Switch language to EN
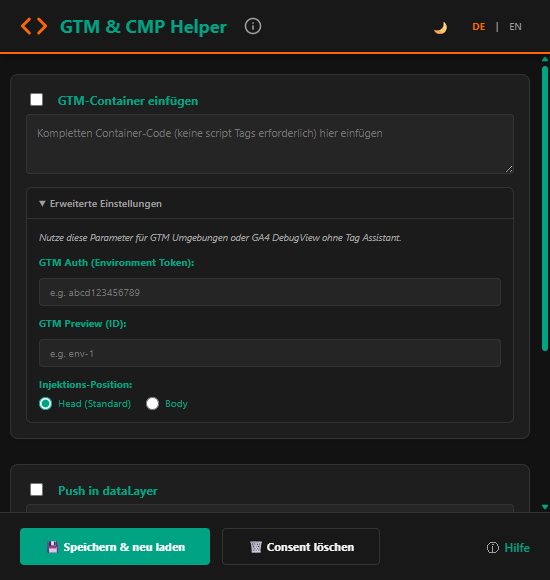Viewport: 550px width, 580px height. pos(515,27)
